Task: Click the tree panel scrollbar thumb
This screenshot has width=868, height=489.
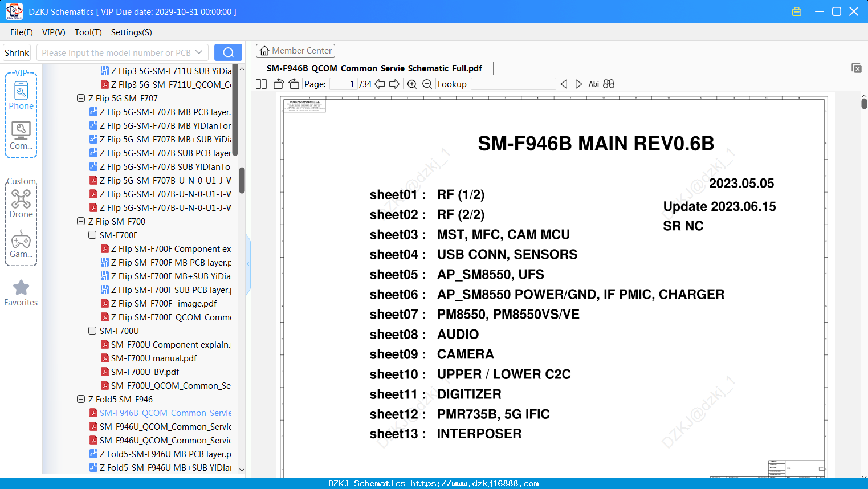Action: tap(242, 180)
